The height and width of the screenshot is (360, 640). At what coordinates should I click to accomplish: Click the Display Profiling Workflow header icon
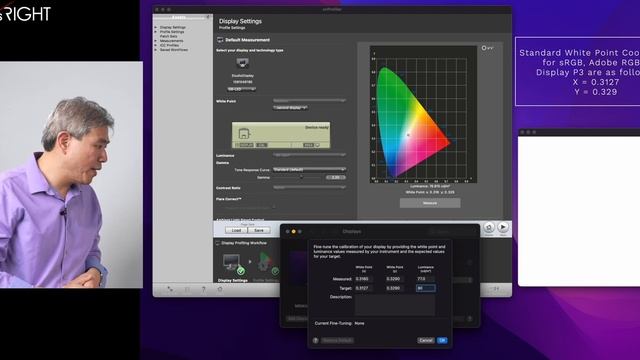[x=218, y=243]
